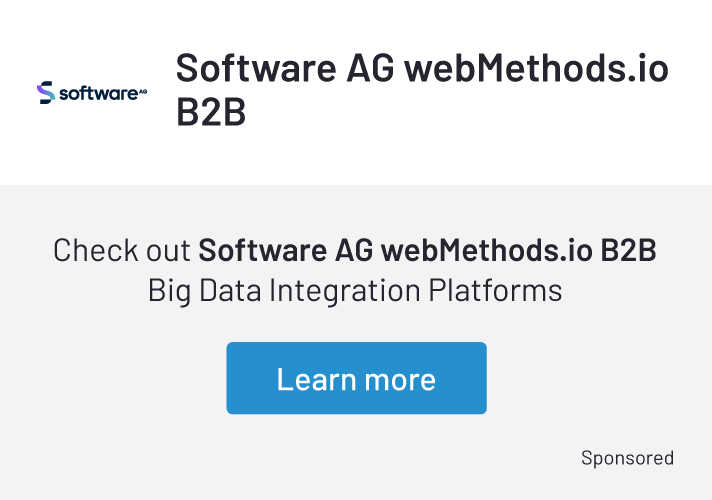
Task: Click the word 'Platforms' in the description
Action: click(495, 290)
